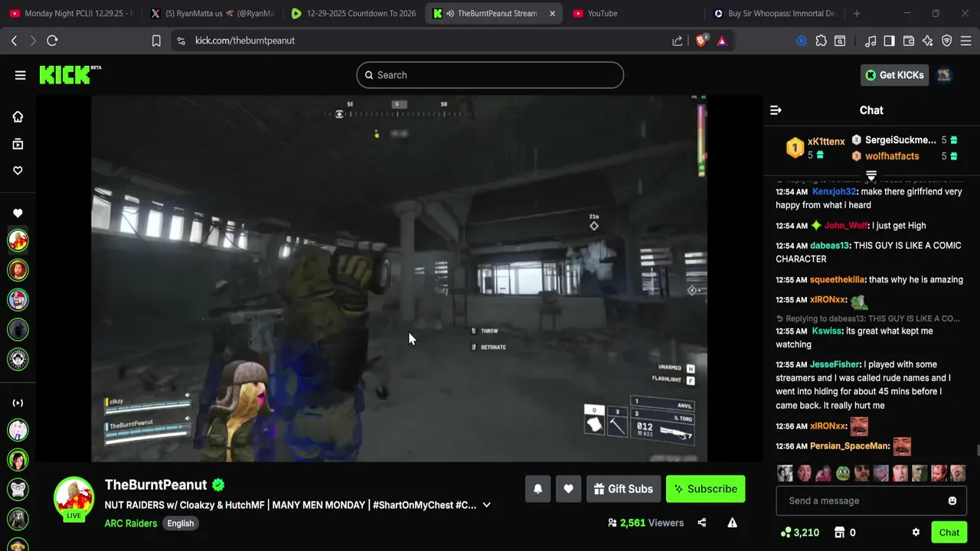Switch to Countdown To 2026 tab
This screenshot has width=980, height=551.
353,13
